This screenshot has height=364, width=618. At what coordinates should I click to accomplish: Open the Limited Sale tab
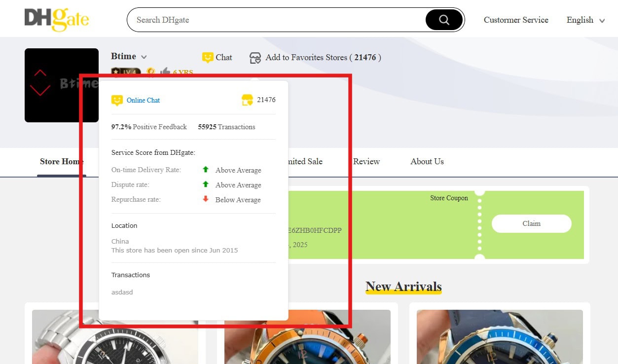305,162
